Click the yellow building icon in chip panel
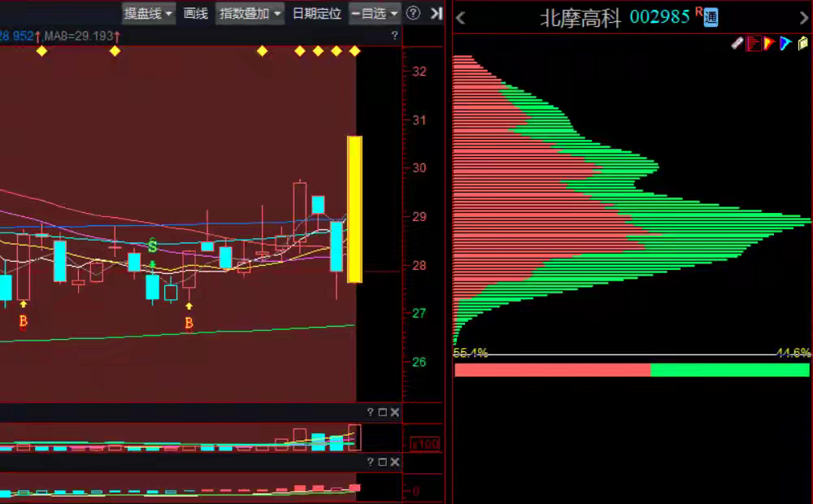 pos(802,43)
